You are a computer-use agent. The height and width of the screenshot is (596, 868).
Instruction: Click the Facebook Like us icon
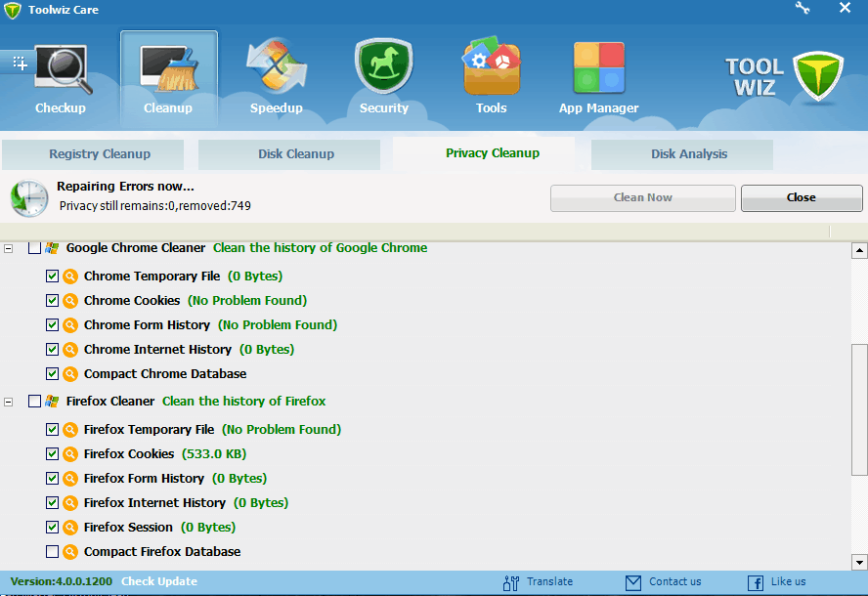pyautogui.click(x=756, y=582)
